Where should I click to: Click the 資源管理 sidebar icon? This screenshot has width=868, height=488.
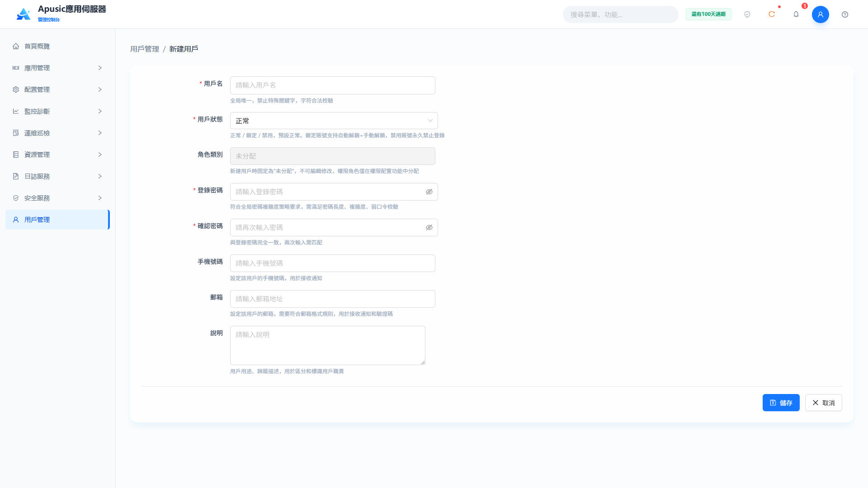pos(16,155)
